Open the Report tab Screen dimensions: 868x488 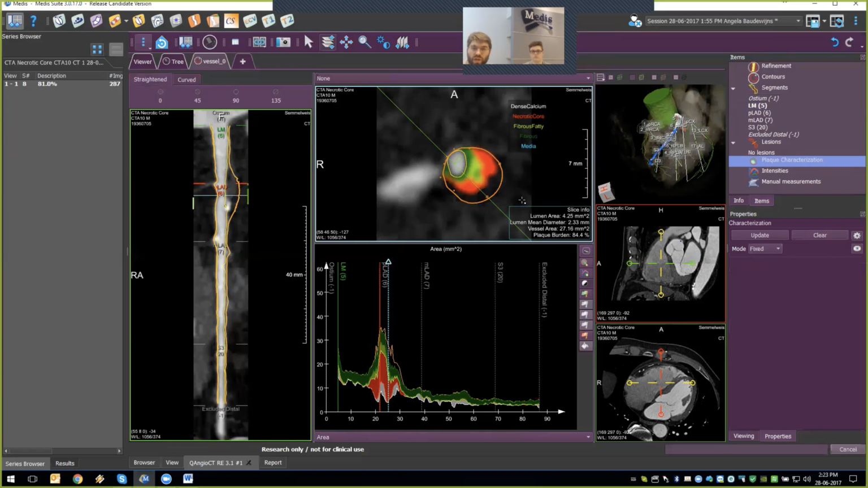[273, 463]
